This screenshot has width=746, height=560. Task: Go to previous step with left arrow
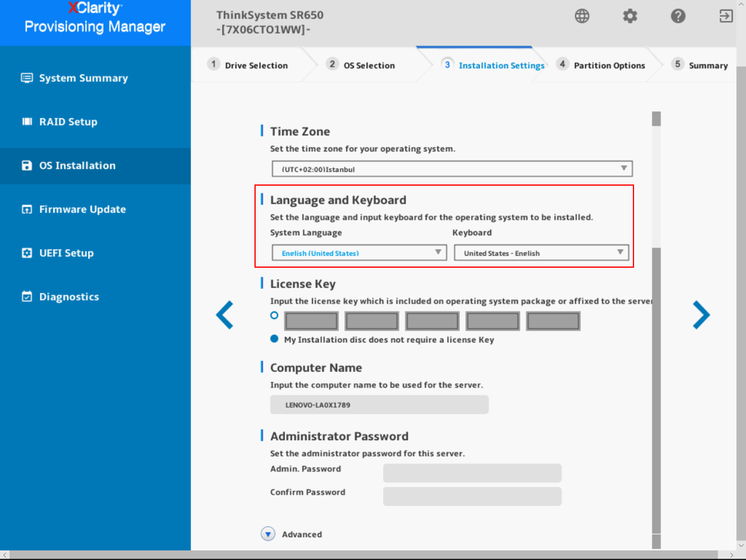[225, 315]
